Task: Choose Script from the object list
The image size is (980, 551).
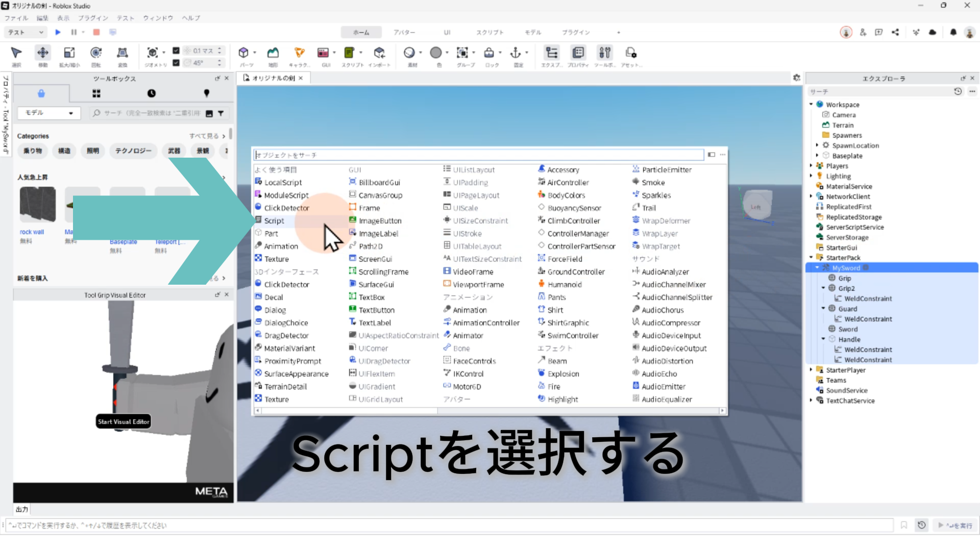Action: 274,221
